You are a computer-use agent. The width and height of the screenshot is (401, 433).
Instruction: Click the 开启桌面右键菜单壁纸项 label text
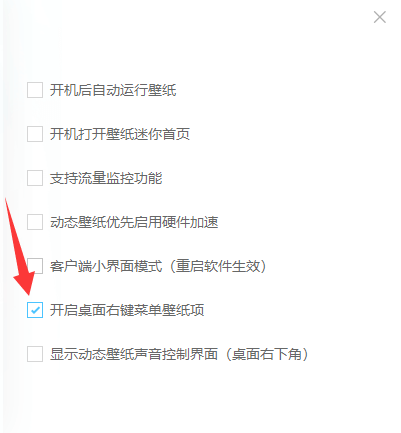click(127, 310)
